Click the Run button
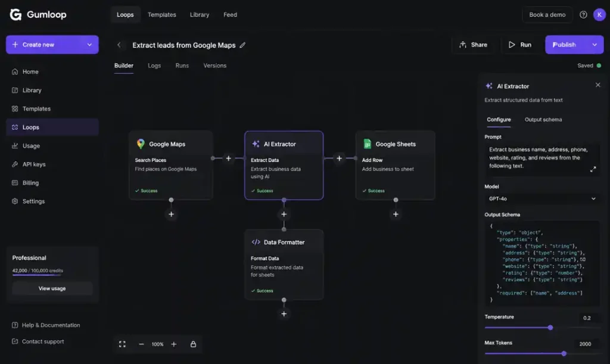 pos(519,45)
